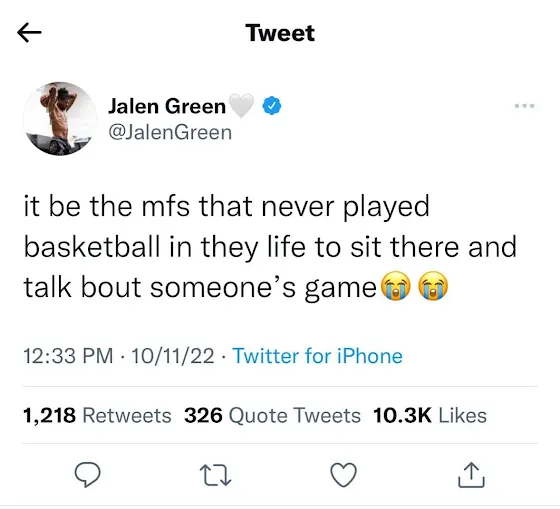This screenshot has width=560, height=509.
Task: Open the circular profile avatar picture
Action: tap(60, 119)
